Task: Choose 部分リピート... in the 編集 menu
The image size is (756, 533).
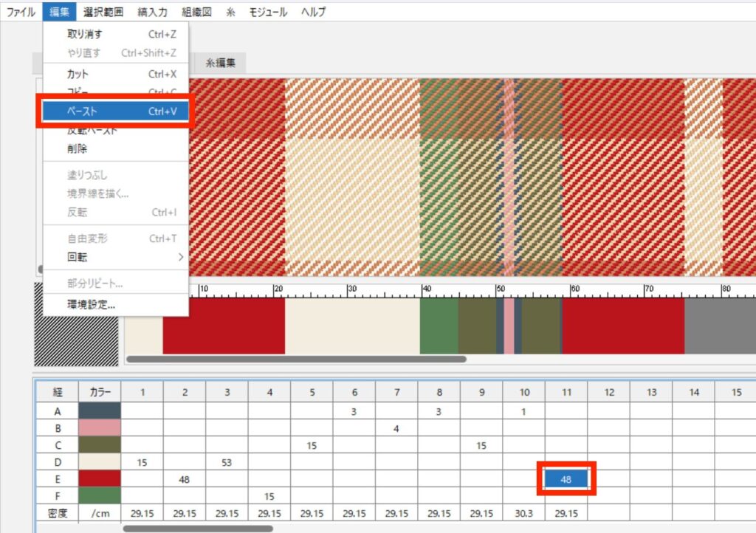Action: coord(116,283)
